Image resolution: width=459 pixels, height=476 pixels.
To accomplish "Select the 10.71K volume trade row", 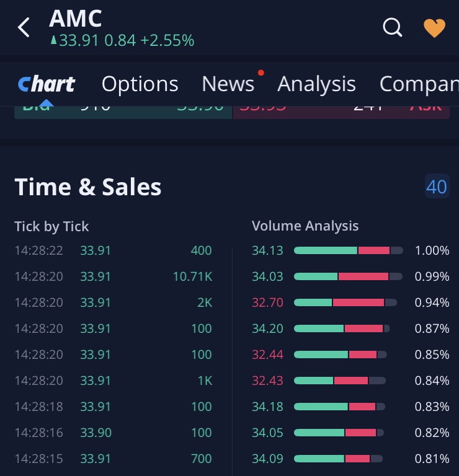I will [x=113, y=276].
